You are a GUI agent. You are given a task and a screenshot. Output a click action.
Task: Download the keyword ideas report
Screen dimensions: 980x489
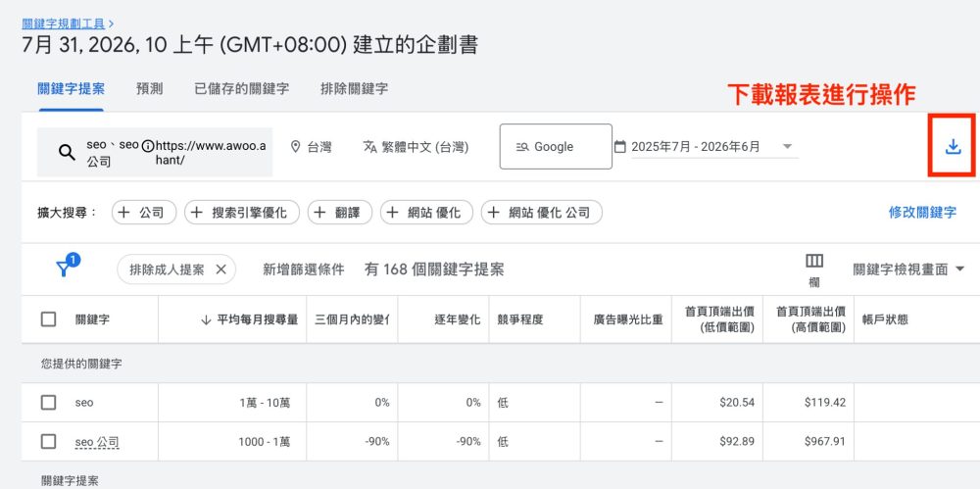[953, 147]
